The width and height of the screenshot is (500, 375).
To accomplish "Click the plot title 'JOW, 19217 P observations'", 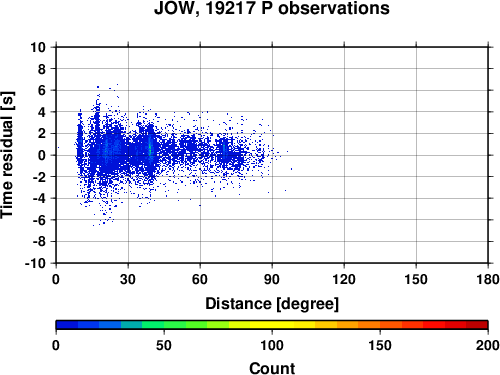I will tap(271, 8).
